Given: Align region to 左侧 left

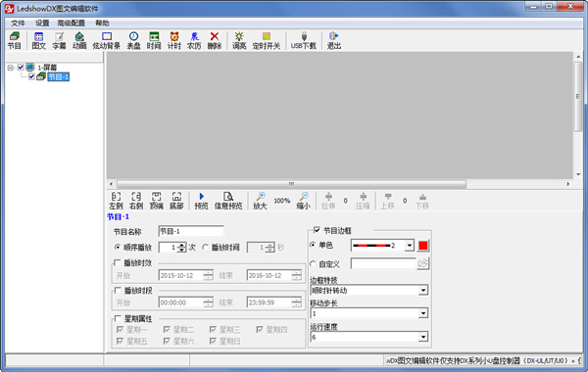Looking at the screenshot, I should pos(116,201).
